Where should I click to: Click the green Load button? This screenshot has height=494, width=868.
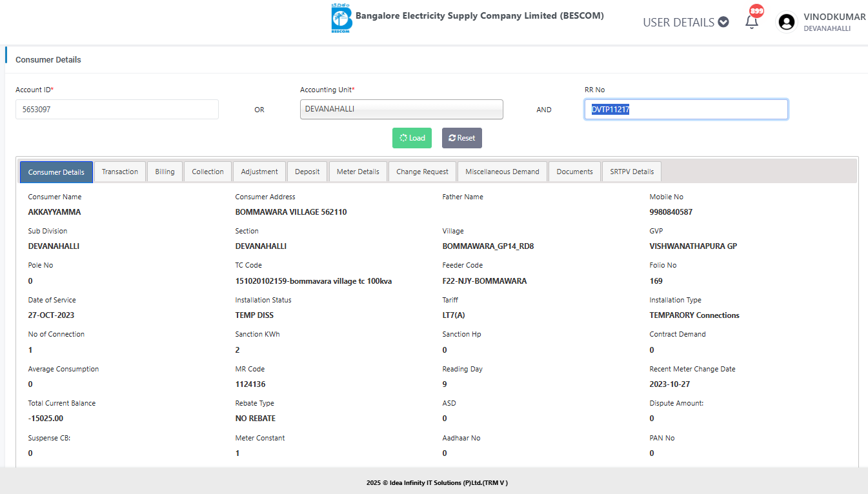click(x=412, y=138)
